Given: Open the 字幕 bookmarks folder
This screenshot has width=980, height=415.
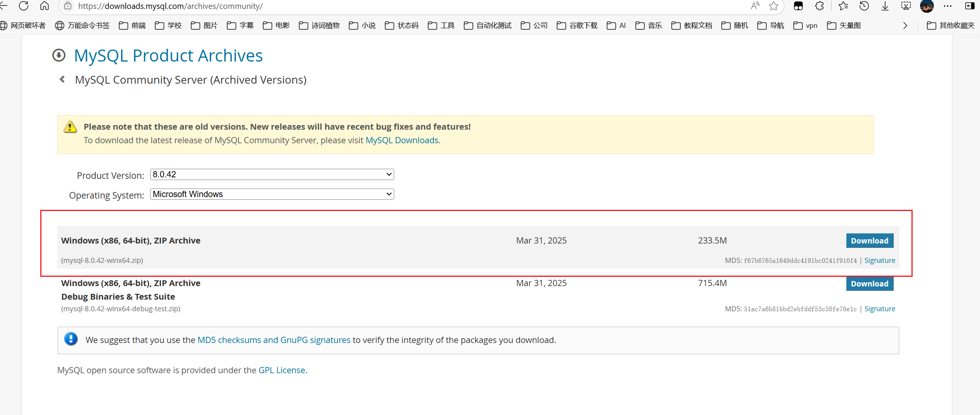Looking at the screenshot, I should click(240, 26).
